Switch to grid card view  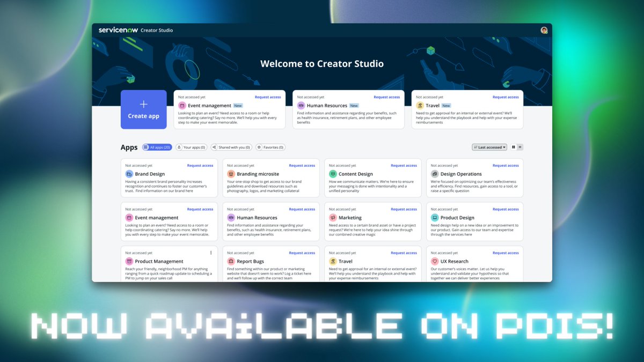(x=514, y=147)
